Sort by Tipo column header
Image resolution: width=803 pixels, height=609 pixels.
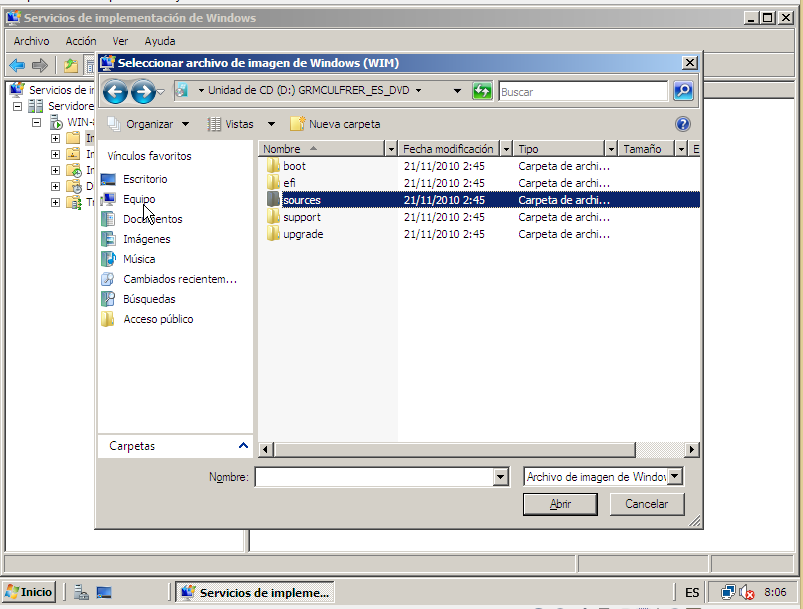pyautogui.click(x=559, y=149)
